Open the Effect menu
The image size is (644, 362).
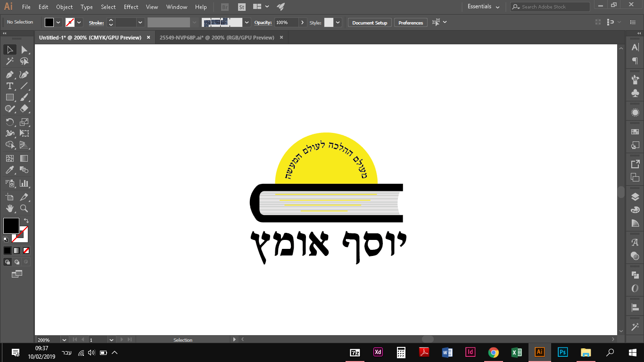(131, 7)
